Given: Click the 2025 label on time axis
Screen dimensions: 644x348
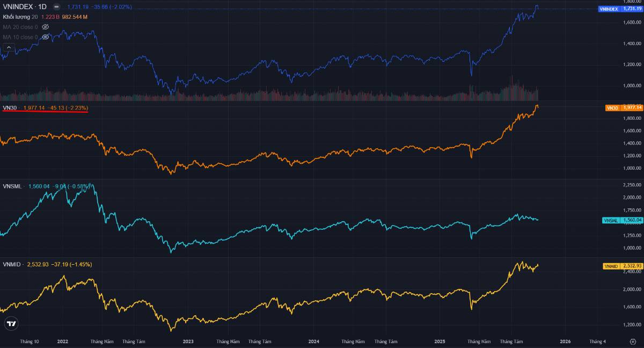Looking at the screenshot, I should click(x=440, y=342).
